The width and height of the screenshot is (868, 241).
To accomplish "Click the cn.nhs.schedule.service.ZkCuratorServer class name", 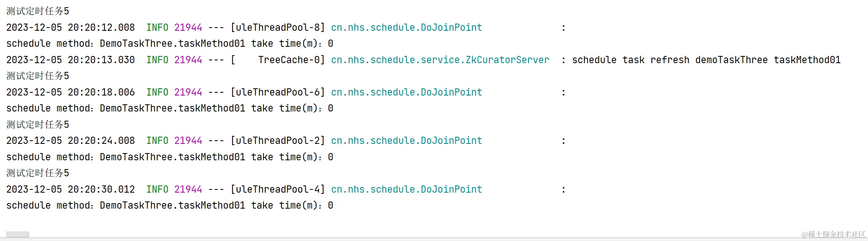I will click(440, 60).
